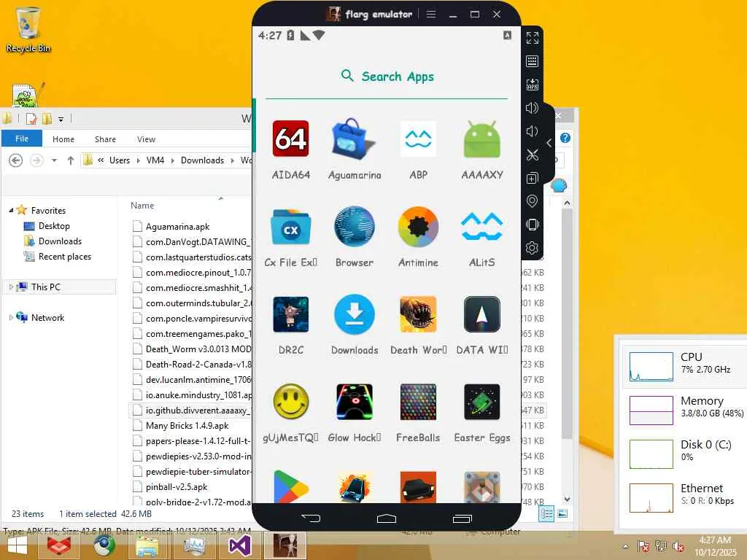Click the Windows Start button
The height and width of the screenshot is (560, 747).
click(17, 545)
